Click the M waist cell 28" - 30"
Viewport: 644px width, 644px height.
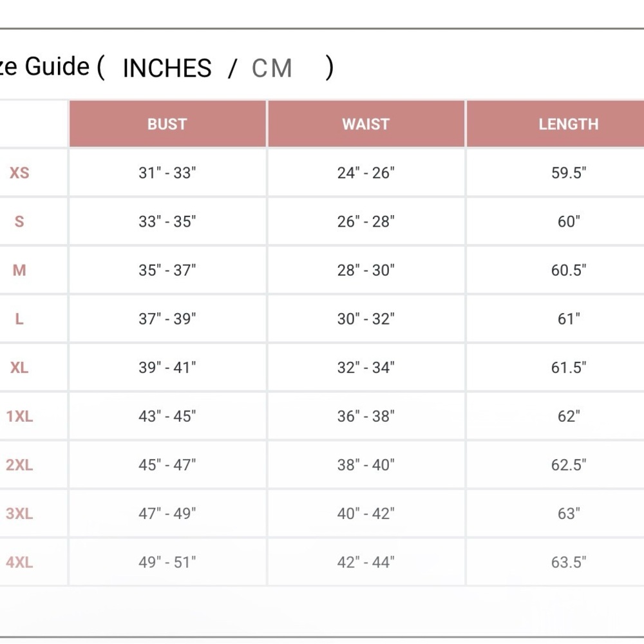tap(366, 270)
